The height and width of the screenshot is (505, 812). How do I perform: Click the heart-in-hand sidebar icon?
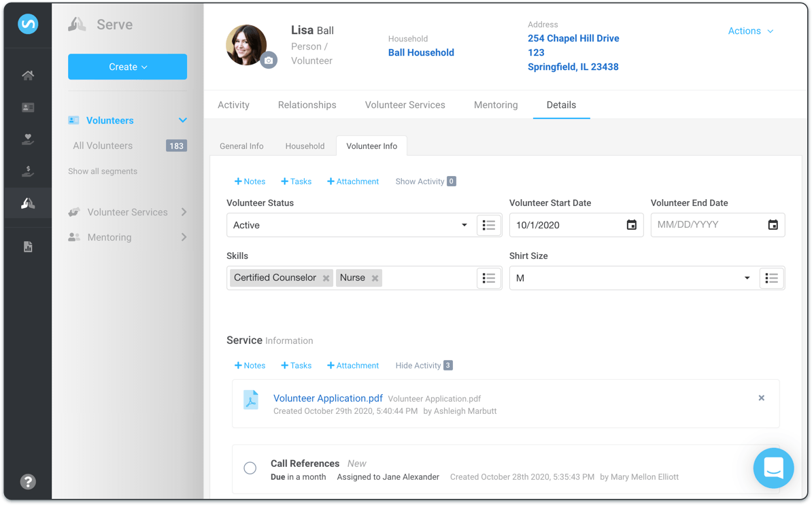pyautogui.click(x=28, y=139)
